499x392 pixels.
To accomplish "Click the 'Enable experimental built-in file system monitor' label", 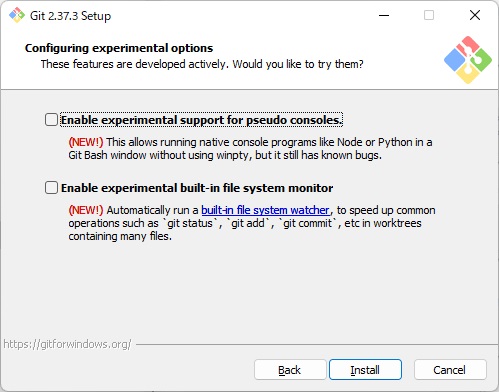I will point(197,188).
